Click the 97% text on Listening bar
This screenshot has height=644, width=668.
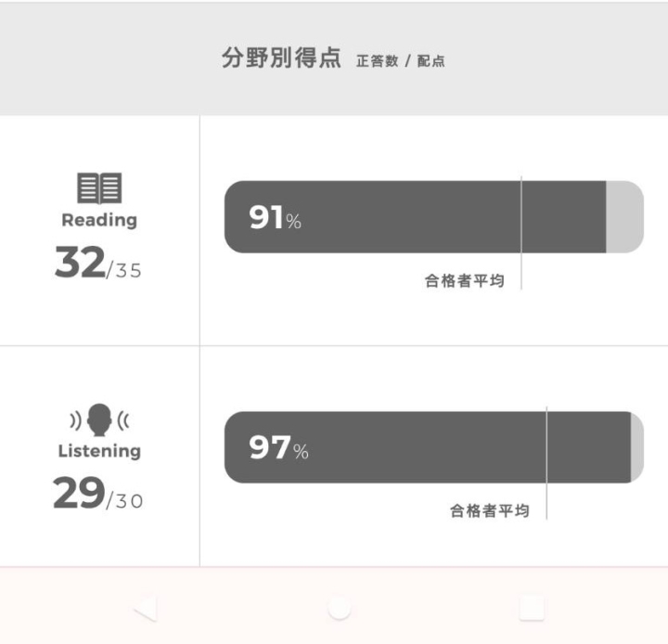[x=278, y=447]
